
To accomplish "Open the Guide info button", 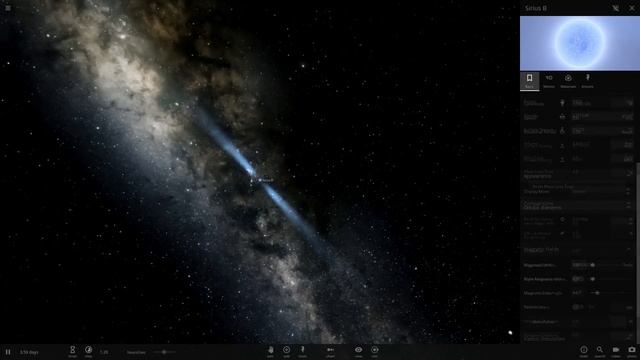I will (x=584, y=351).
